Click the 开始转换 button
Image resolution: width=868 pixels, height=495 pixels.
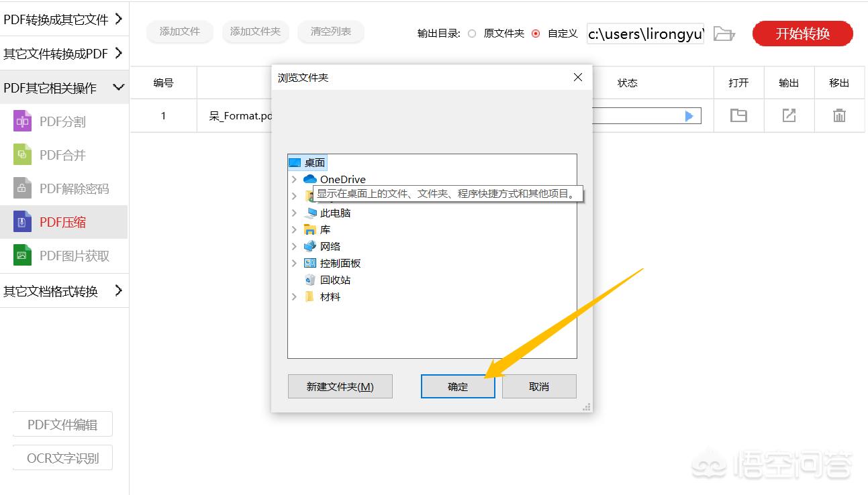point(802,34)
